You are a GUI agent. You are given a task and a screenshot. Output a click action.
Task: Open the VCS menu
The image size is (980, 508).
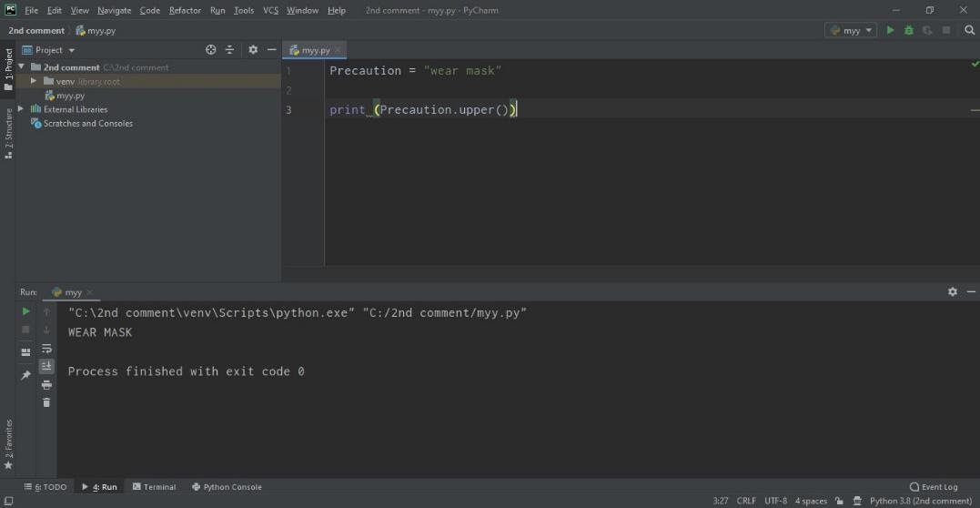pyautogui.click(x=270, y=11)
